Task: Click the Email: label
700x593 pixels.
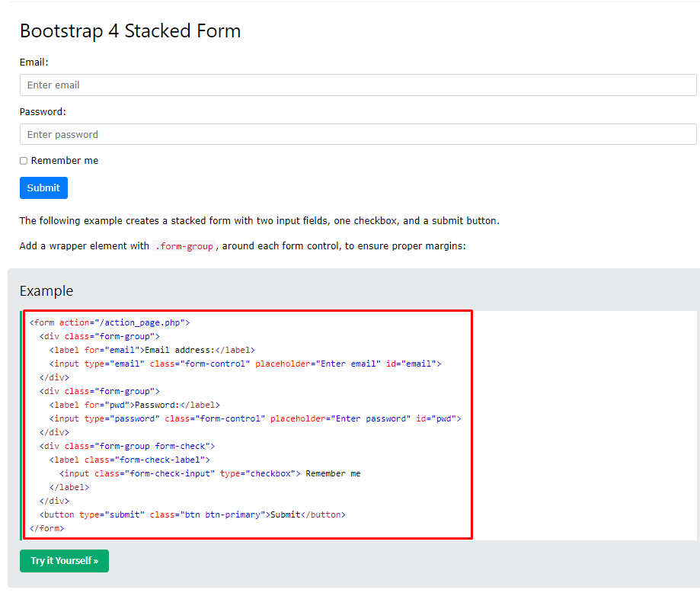Action: tap(34, 62)
